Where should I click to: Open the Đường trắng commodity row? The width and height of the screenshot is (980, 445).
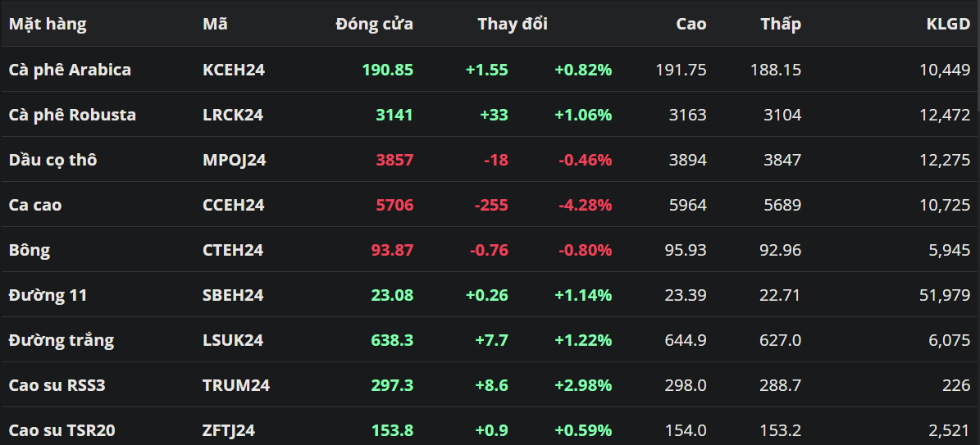pyautogui.click(x=62, y=340)
